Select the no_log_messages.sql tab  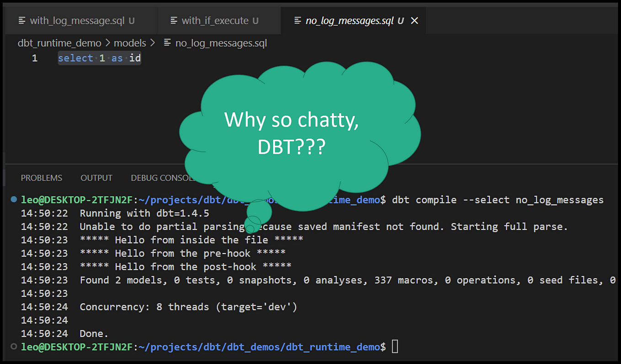tap(353, 21)
